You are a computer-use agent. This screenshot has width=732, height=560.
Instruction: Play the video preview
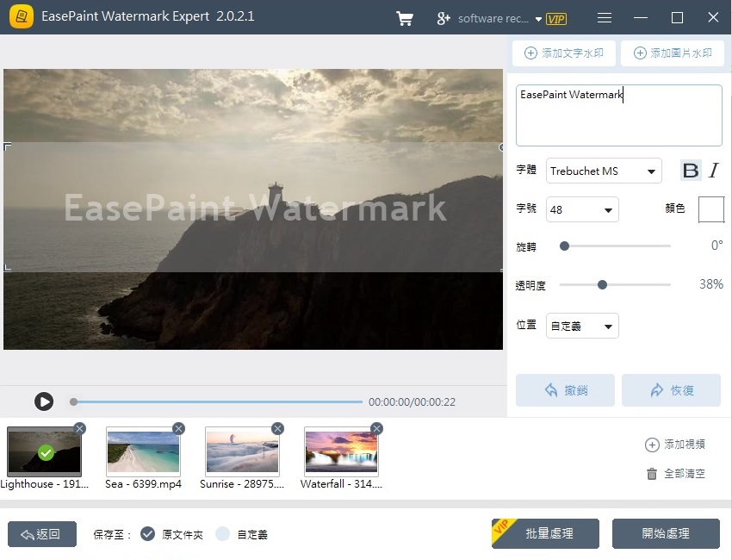point(44,401)
